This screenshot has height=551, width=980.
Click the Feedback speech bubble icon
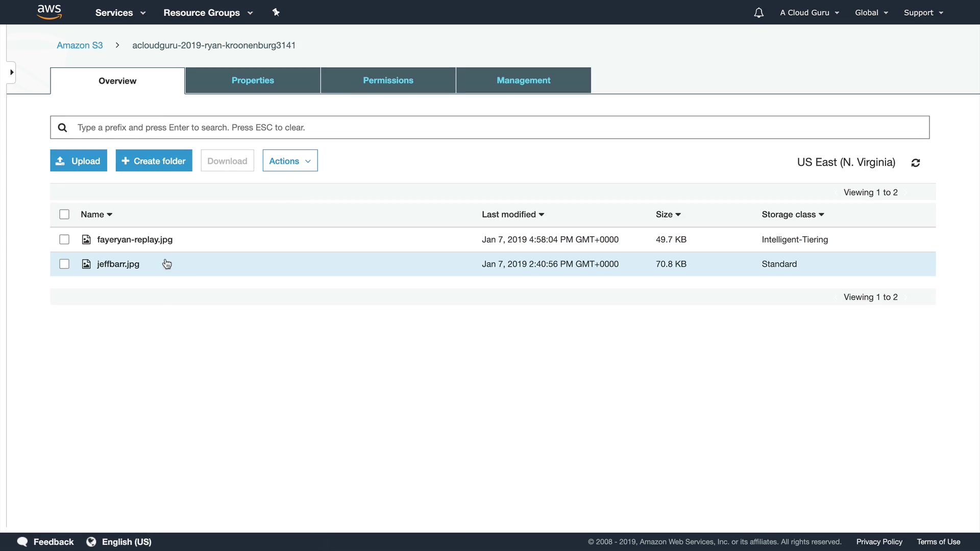coord(22,542)
